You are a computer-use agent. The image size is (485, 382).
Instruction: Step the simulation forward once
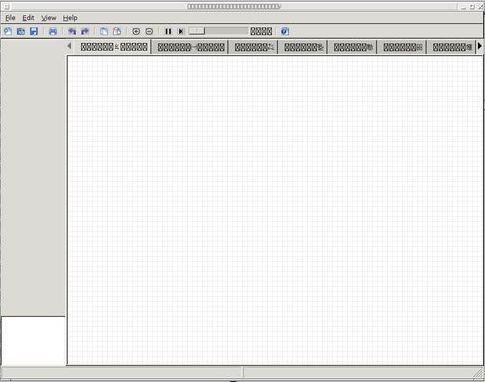click(x=181, y=32)
